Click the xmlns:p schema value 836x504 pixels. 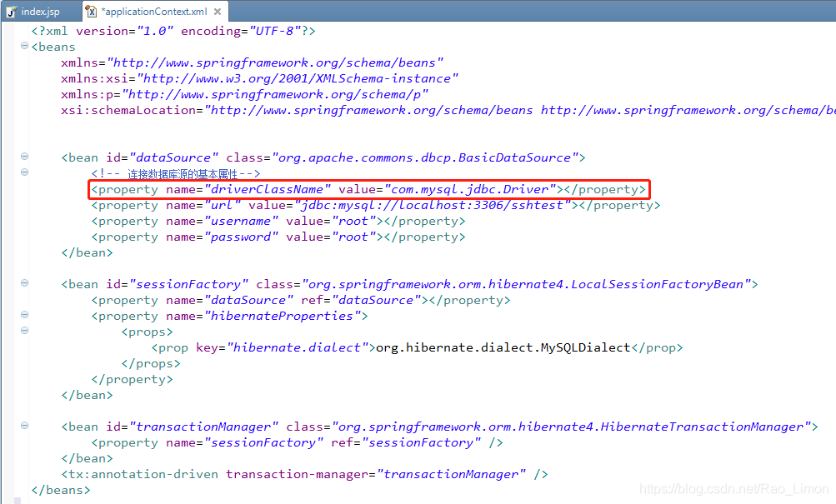275,94
